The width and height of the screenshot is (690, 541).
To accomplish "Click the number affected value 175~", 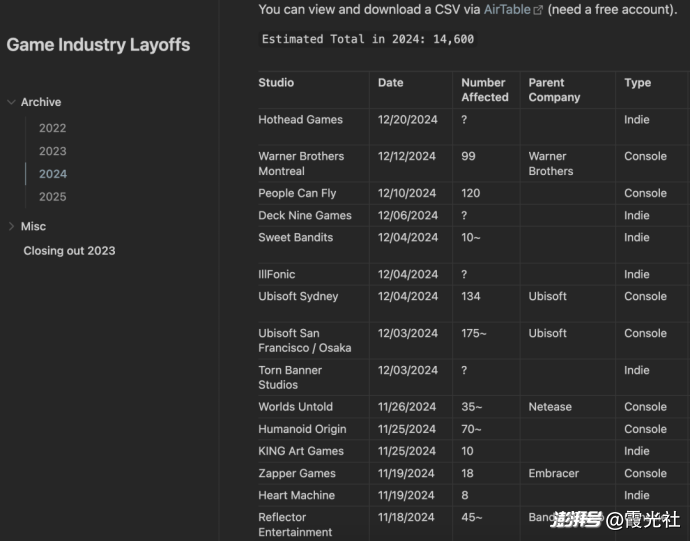I will point(474,333).
